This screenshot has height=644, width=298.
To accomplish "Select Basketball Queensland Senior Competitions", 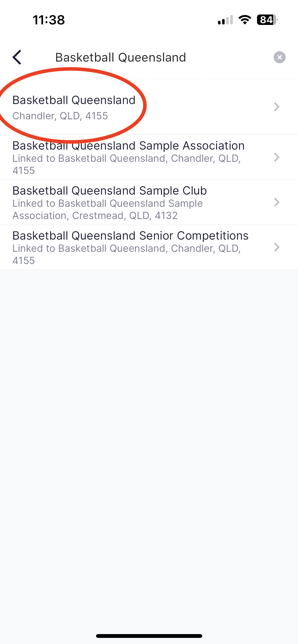I will pos(149,247).
